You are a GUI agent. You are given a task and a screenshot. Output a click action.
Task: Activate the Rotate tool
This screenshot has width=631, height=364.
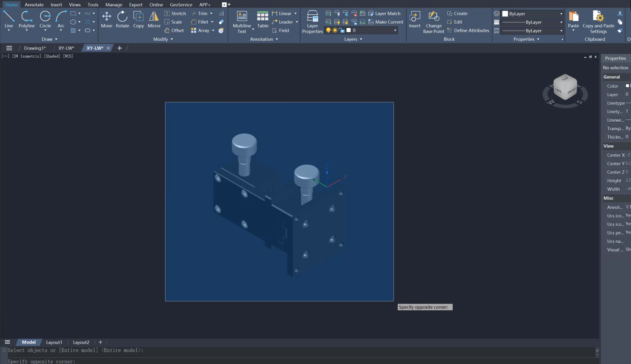coord(122,19)
